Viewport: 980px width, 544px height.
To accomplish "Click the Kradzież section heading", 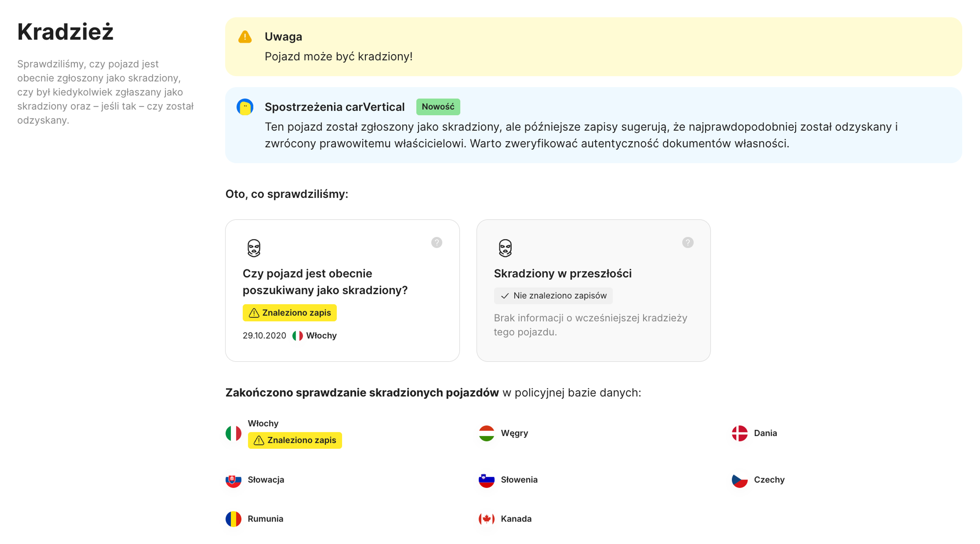I will click(65, 32).
